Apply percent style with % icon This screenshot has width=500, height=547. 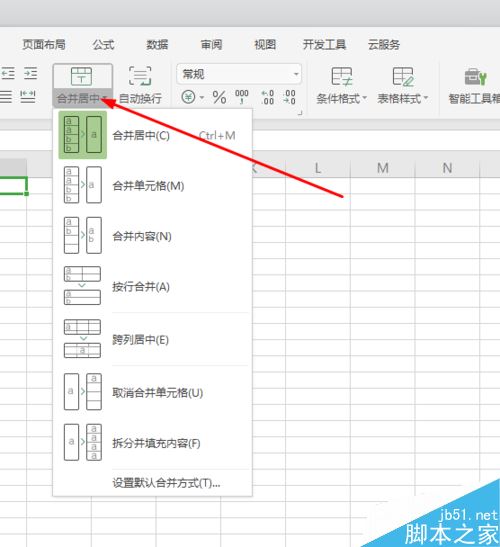coord(219,97)
